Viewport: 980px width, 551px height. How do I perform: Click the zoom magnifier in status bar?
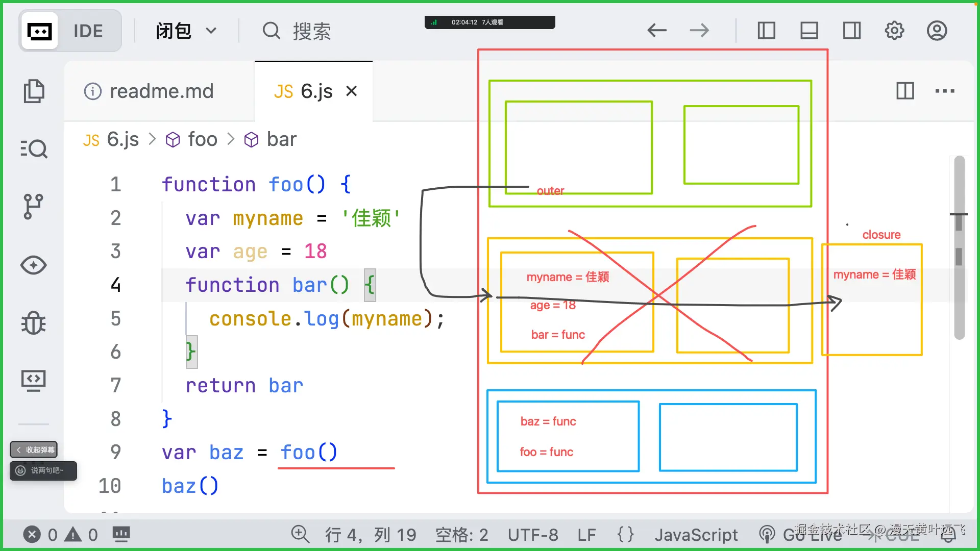(x=300, y=534)
